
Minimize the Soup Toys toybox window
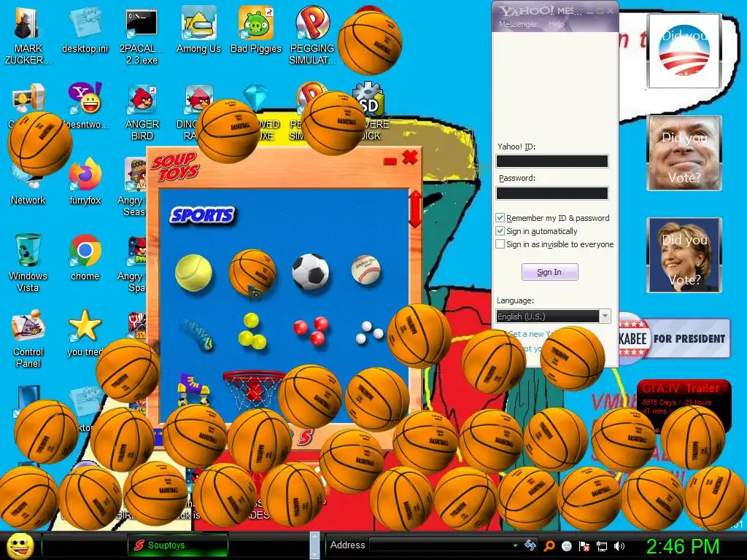390,161
